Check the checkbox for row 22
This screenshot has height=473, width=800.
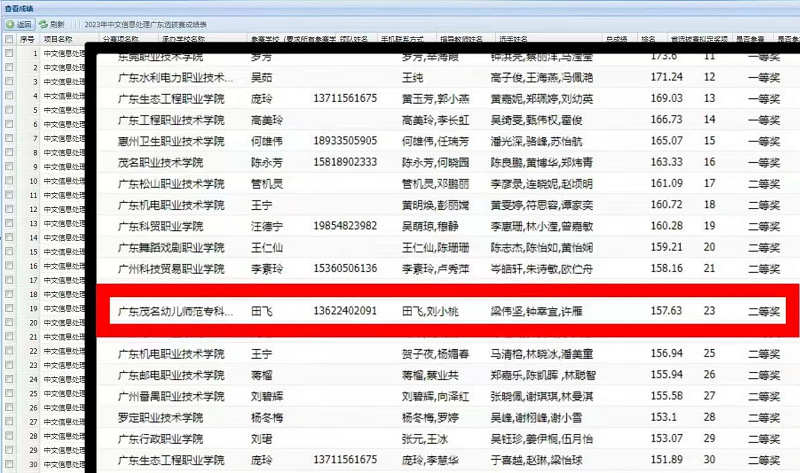[x=9, y=351]
